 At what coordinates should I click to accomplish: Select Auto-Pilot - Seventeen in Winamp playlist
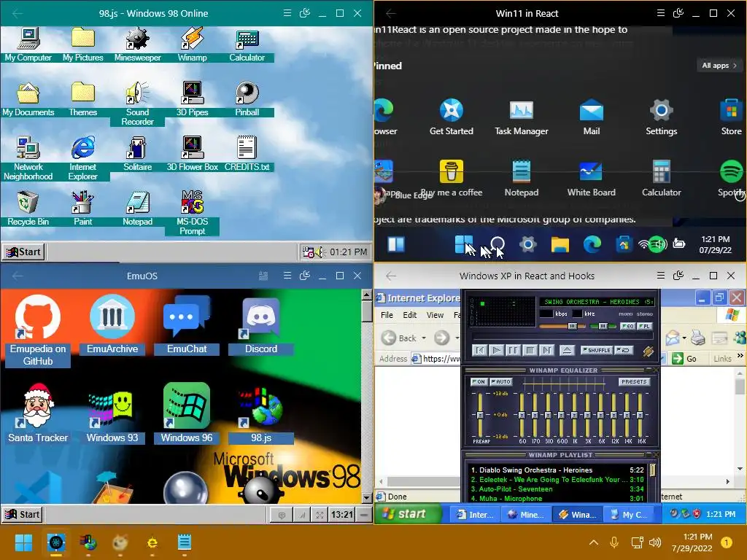[x=557, y=489]
